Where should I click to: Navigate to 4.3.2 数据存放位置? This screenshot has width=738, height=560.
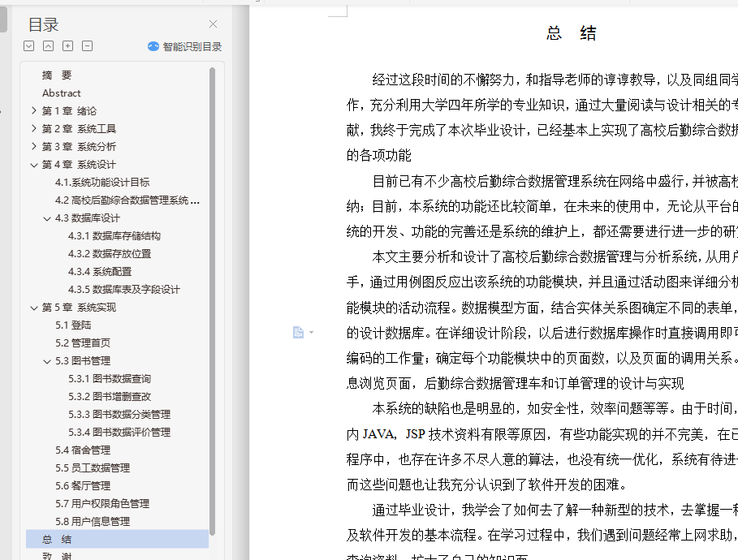(110, 254)
